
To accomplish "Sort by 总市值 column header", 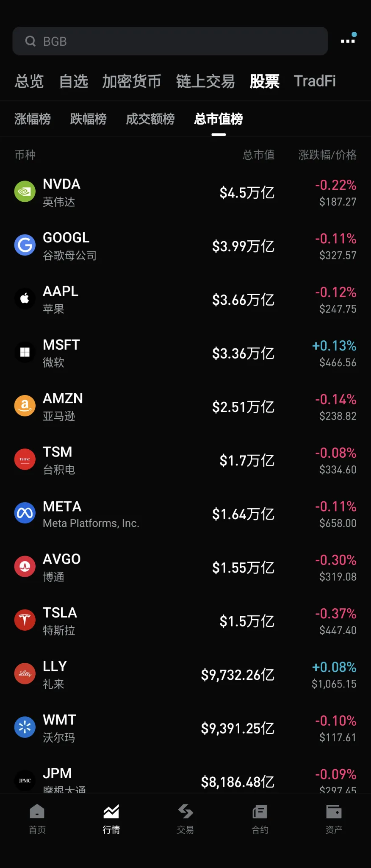I will click(x=258, y=155).
